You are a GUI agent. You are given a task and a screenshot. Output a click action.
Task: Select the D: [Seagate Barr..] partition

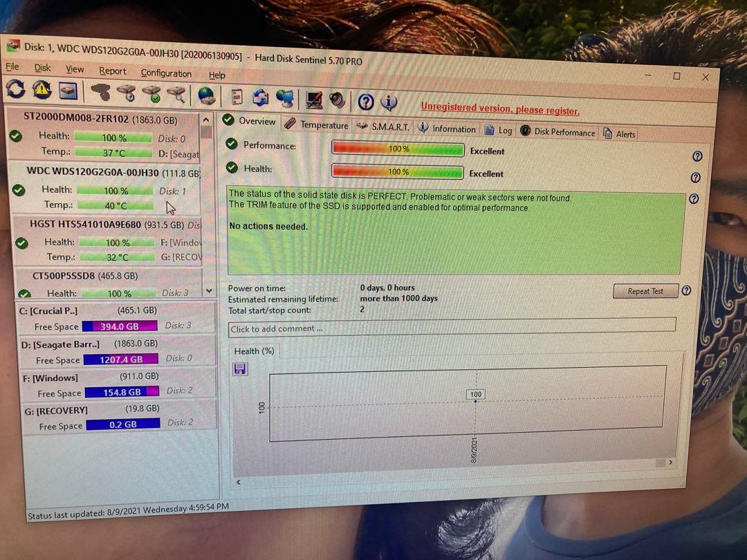tap(117, 351)
